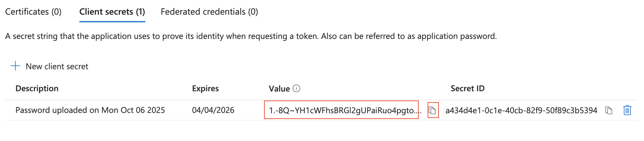Select the Password uploaded on Mon Oct 06 2025 entry

90,110
